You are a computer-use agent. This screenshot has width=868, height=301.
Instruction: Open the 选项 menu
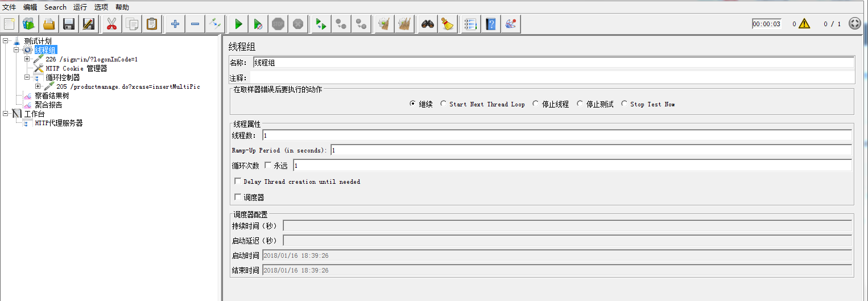pyautogui.click(x=101, y=7)
